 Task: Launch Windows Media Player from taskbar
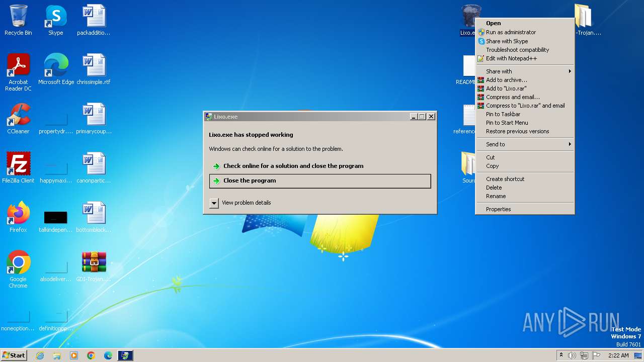[74, 355]
